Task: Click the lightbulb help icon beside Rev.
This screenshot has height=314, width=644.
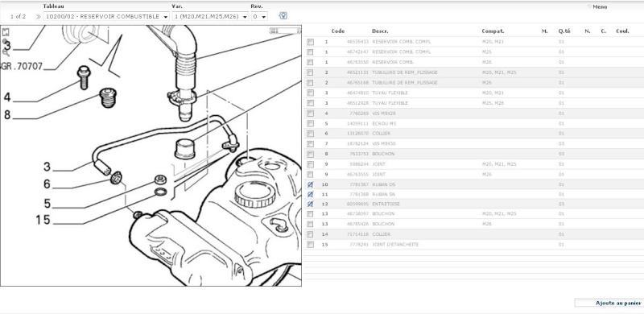Action: (283, 15)
